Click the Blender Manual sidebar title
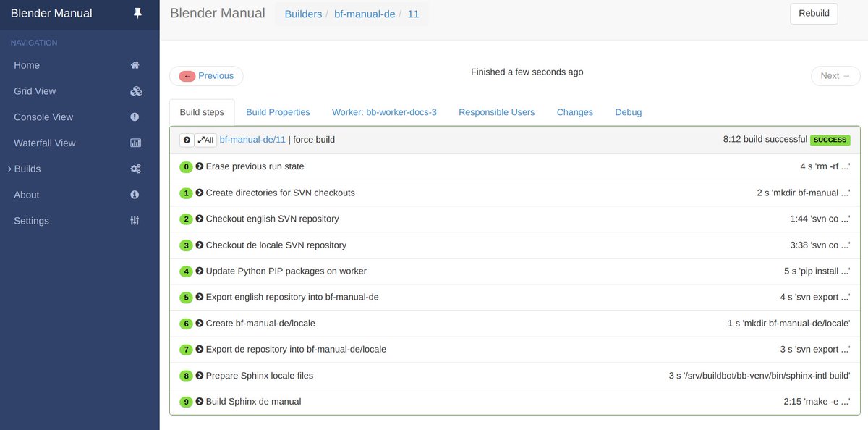Image resolution: width=868 pixels, height=430 pixels. coord(51,13)
